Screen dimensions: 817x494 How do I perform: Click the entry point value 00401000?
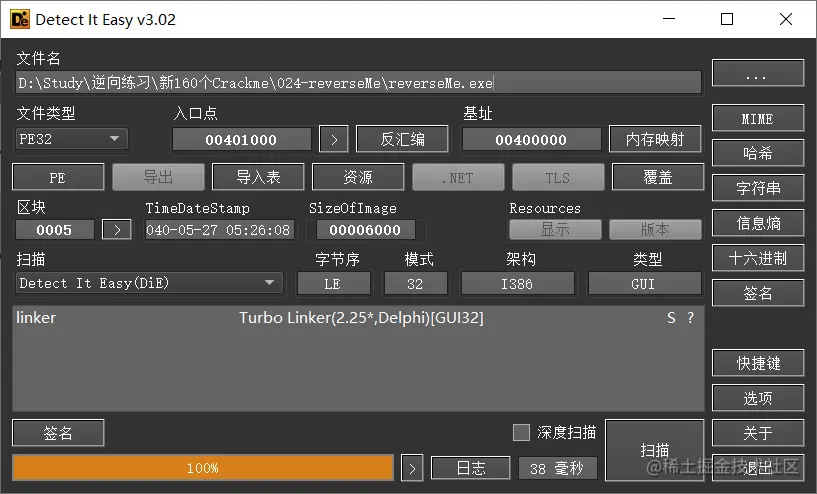pyautogui.click(x=241, y=140)
